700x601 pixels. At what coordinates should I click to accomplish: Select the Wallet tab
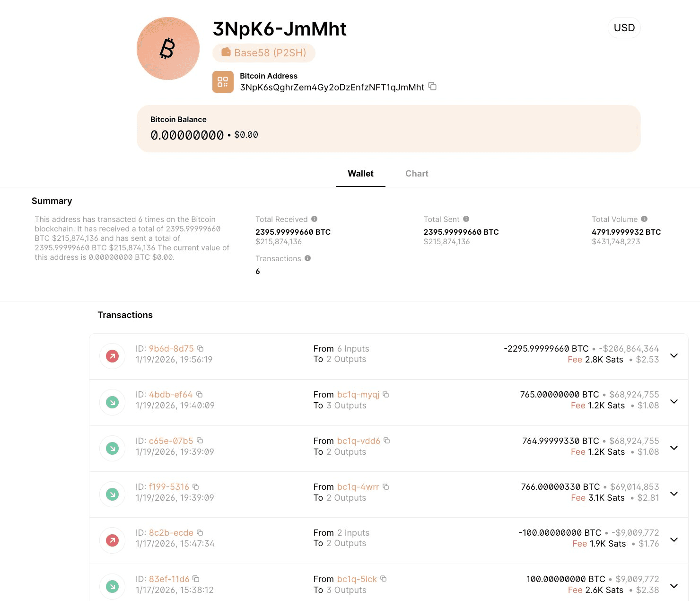(x=360, y=173)
